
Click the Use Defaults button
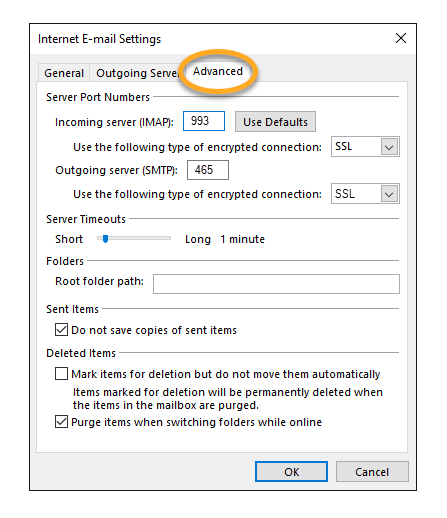pyautogui.click(x=275, y=122)
